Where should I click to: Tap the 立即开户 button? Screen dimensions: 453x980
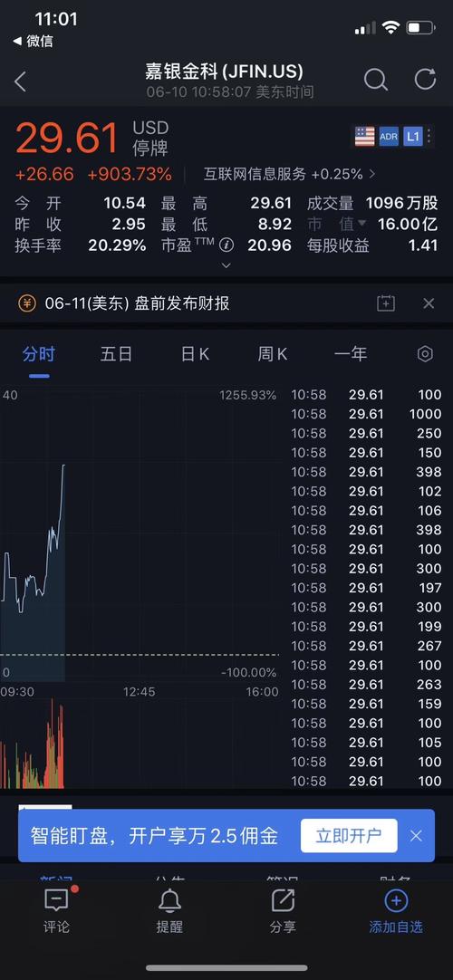coord(349,836)
